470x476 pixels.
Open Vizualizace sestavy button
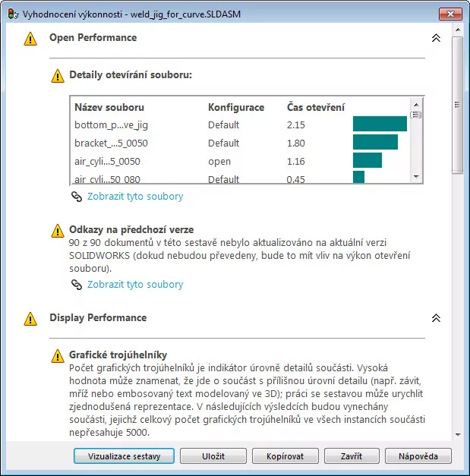pyautogui.click(x=124, y=456)
